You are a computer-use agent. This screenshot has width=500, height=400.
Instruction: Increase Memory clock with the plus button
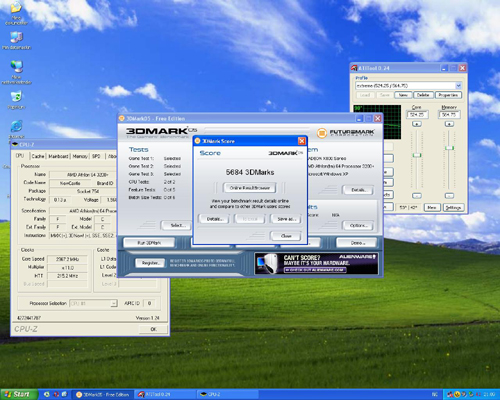(449, 124)
